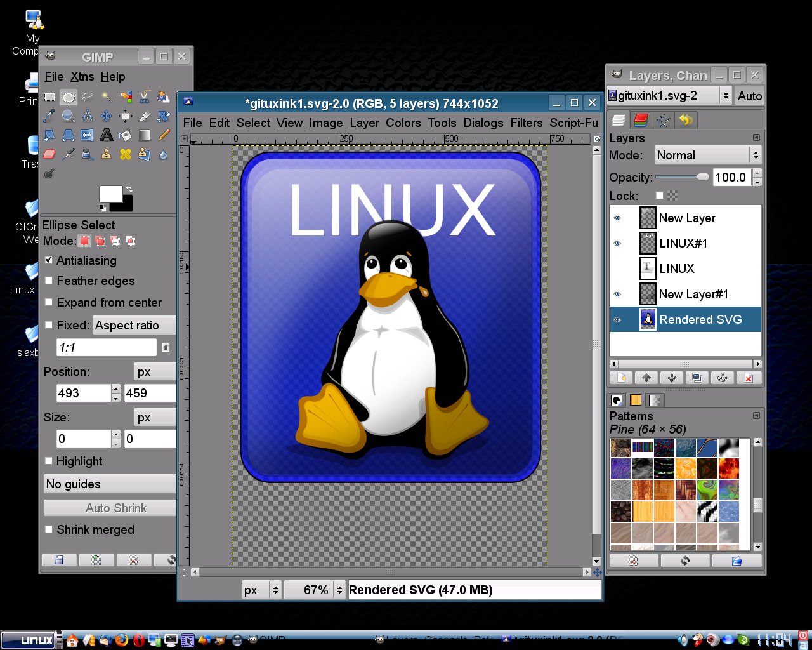
Task: Switch to the Channels tab
Action: tap(641, 119)
